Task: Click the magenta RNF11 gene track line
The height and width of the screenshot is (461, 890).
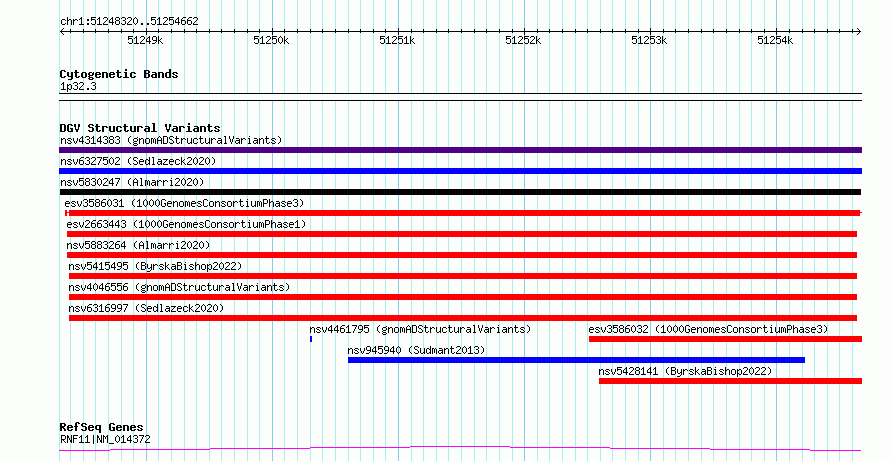Action: [x=460, y=449]
